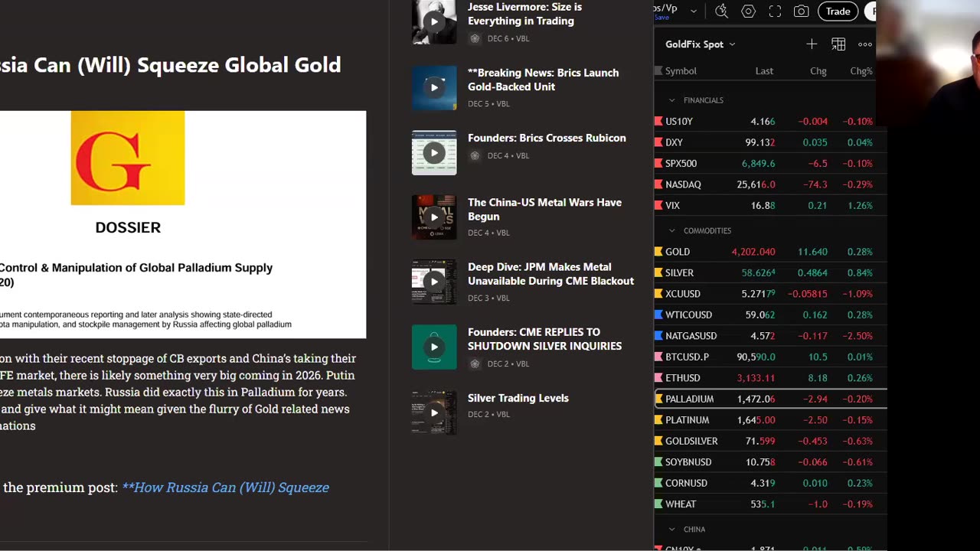Collapse the CHINA section

[672, 530]
